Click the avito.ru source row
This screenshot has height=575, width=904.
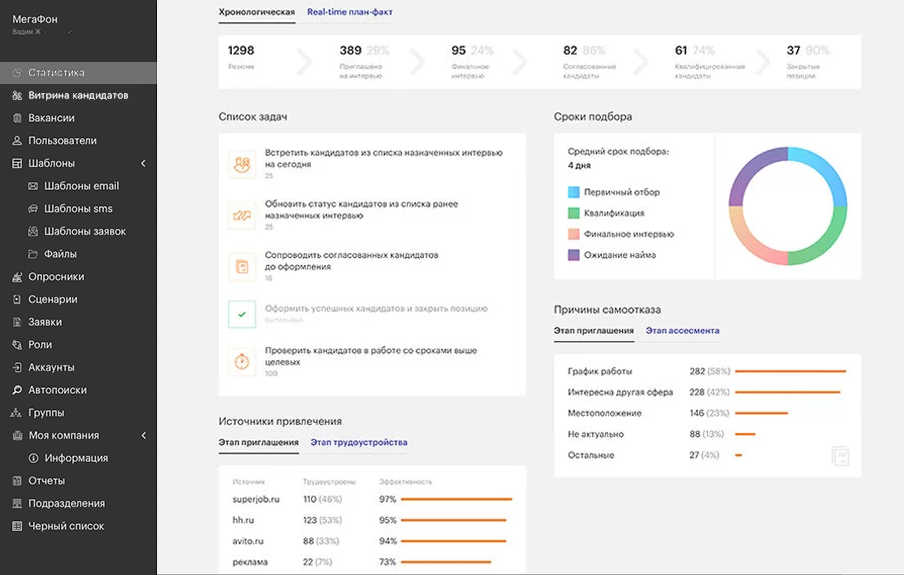coord(372,541)
